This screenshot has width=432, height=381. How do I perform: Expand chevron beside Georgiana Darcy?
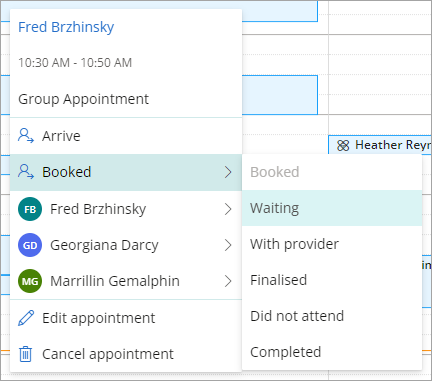(228, 245)
